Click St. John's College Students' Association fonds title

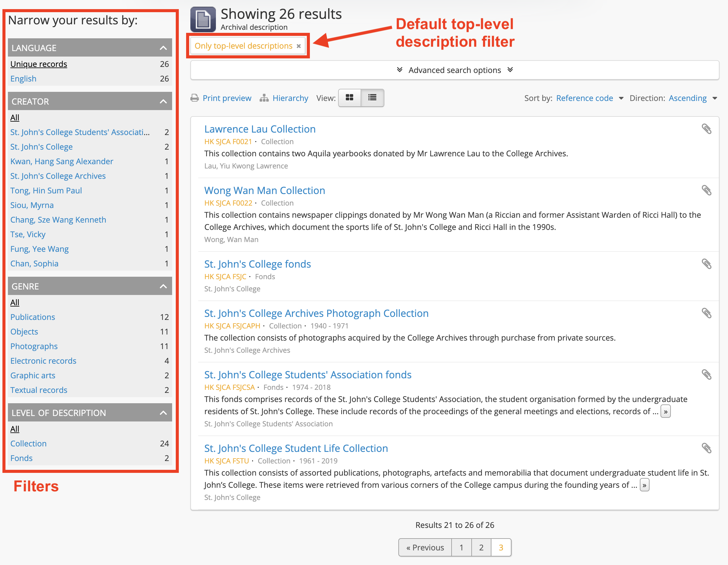pos(307,374)
